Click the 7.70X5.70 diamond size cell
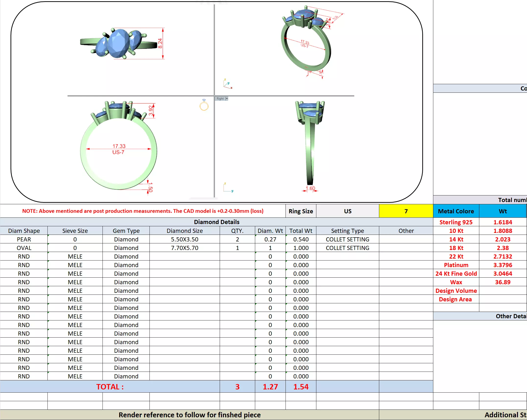 point(184,248)
